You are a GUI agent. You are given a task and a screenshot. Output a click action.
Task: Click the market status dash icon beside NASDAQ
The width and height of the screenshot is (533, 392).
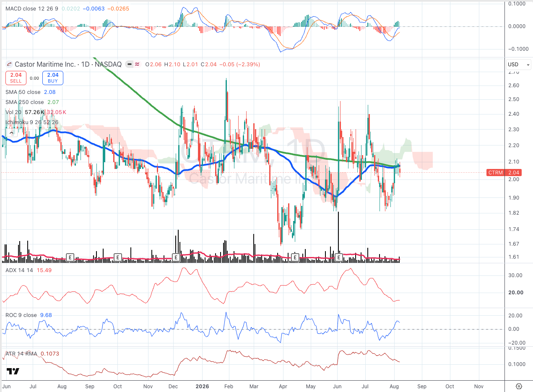(x=130, y=64)
